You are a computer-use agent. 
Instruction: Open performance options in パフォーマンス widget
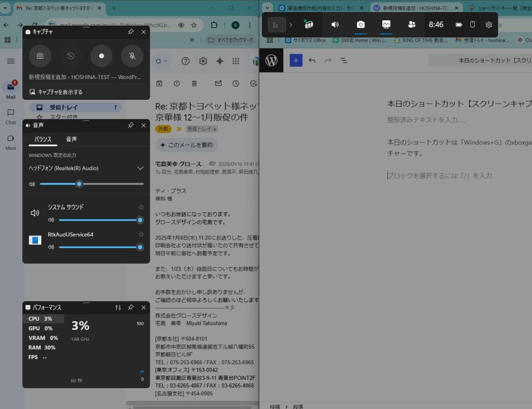point(118,308)
